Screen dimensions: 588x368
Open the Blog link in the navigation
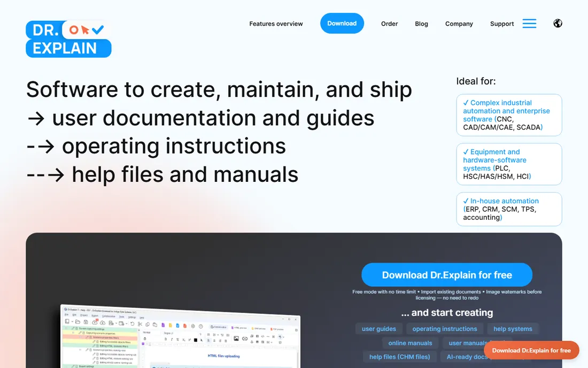coord(422,24)
